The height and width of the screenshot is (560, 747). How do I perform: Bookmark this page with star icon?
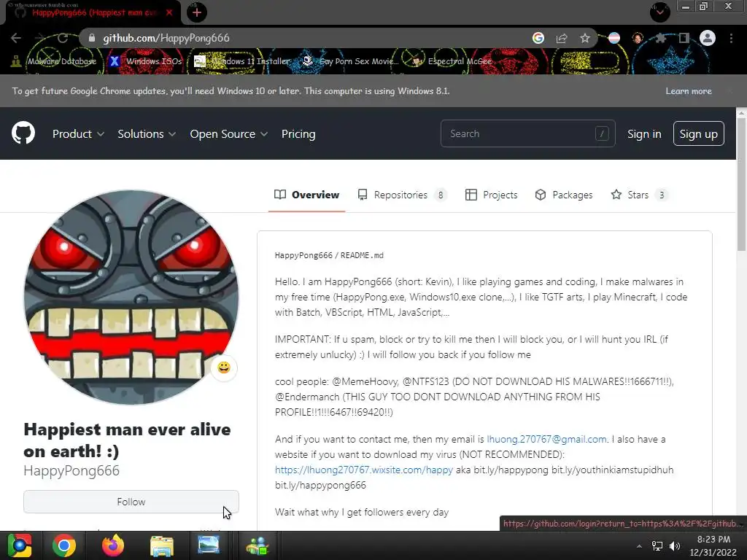585,38
